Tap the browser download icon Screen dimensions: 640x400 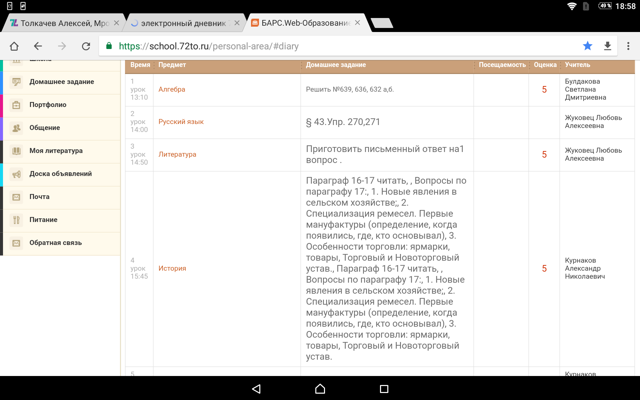click(x=607, y=46)
